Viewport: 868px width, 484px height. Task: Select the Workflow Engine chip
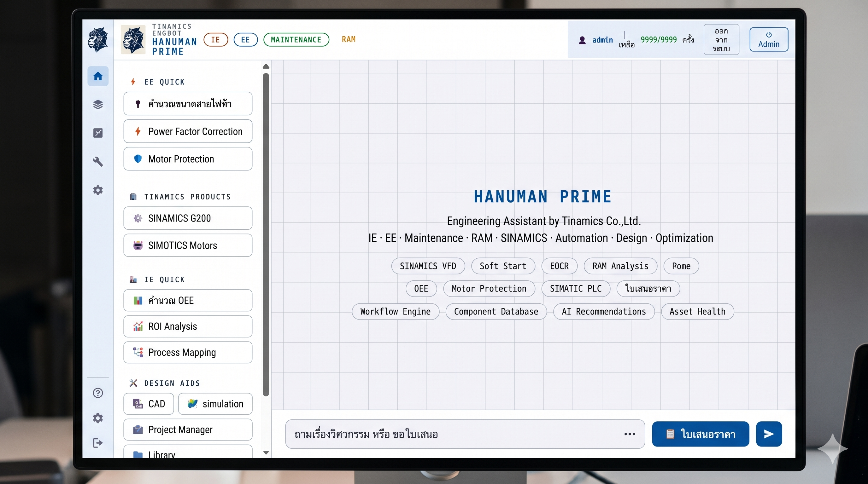(x=395, y=311)
